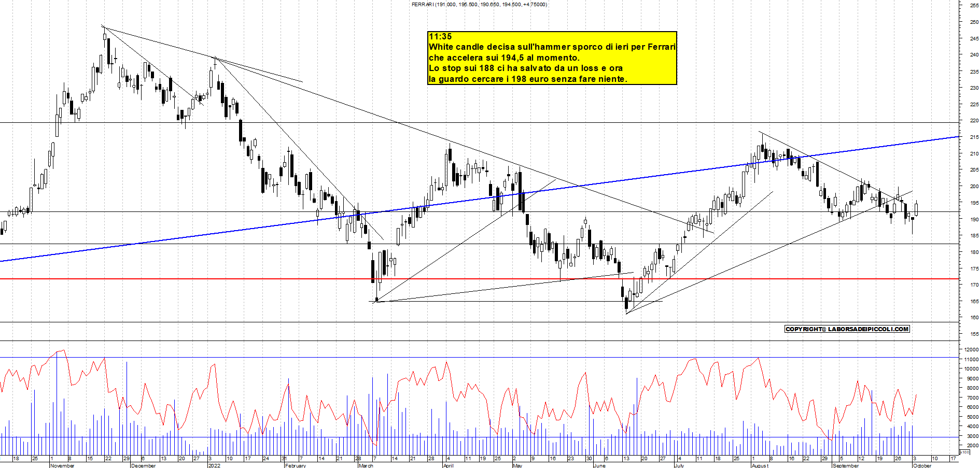This screenshot has height=468, width=980.
Task: Click the October month label on the time axis
Action: pyautogui.click(x=922, y=465)
